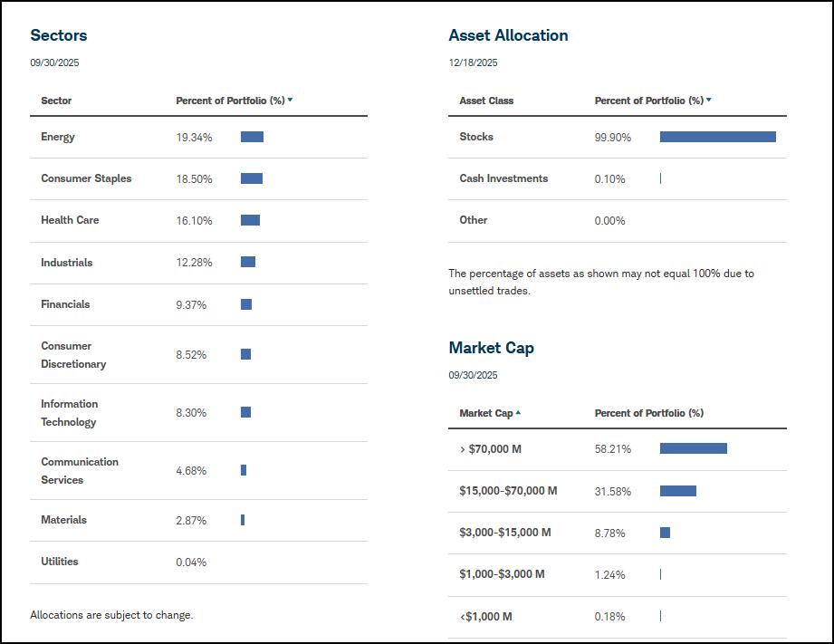Click the Energy sector bar
The image size is (834, 644).
pyautogui.click(x=252, y=137)
